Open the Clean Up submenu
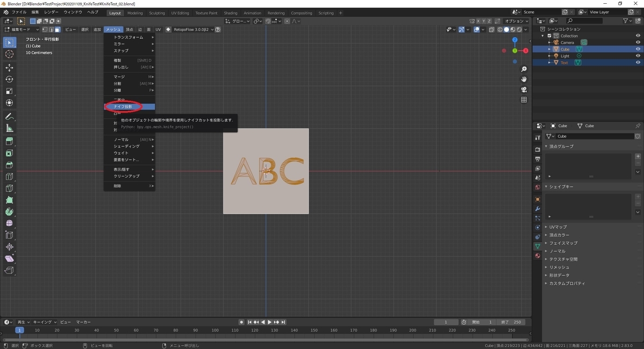The image size is (644, 349). coord(129,176)
